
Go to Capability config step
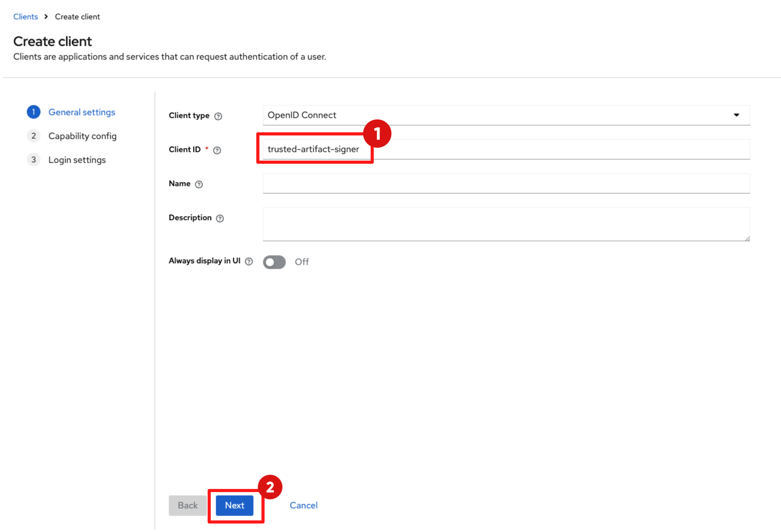tap(83, 136)
